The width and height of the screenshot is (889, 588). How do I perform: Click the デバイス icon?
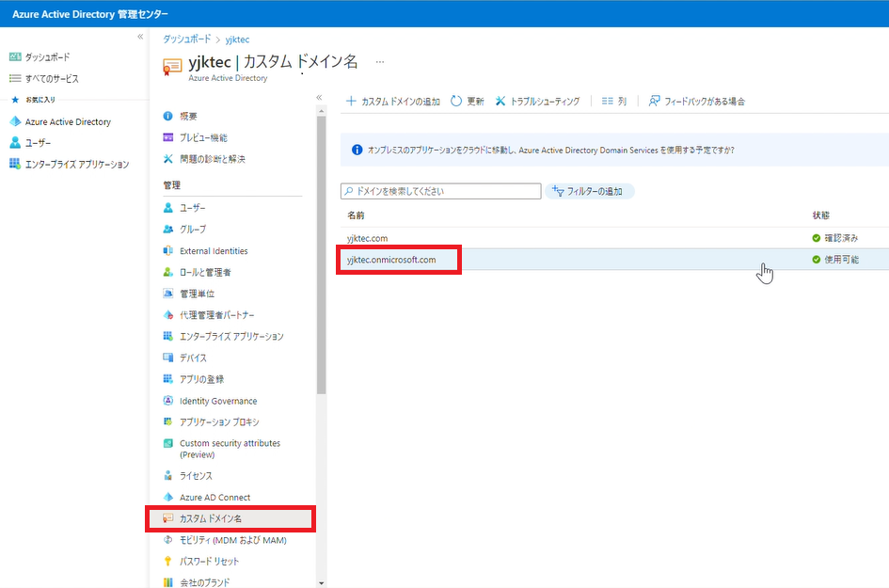click(x=167, y=358)
